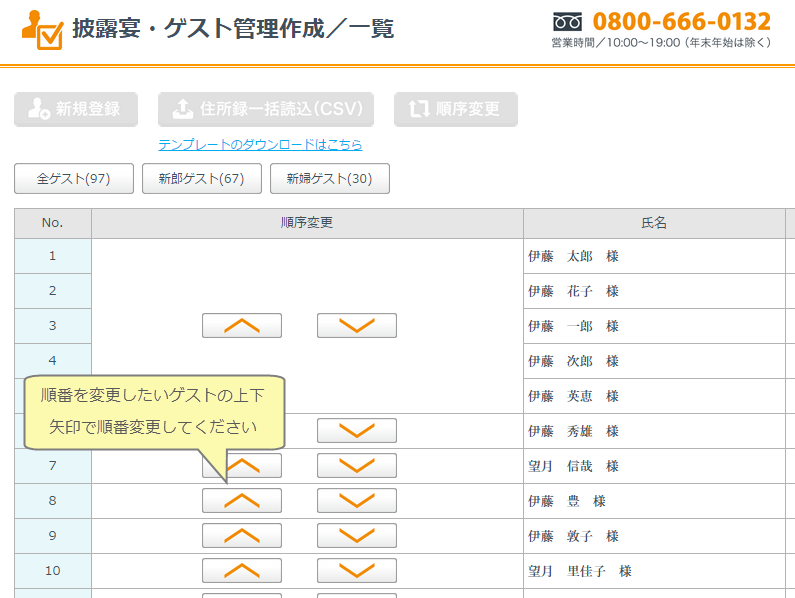The image size is (795, 598).
Task: Move 伊藤 豊 up one position
Action: tap(242, 501)
